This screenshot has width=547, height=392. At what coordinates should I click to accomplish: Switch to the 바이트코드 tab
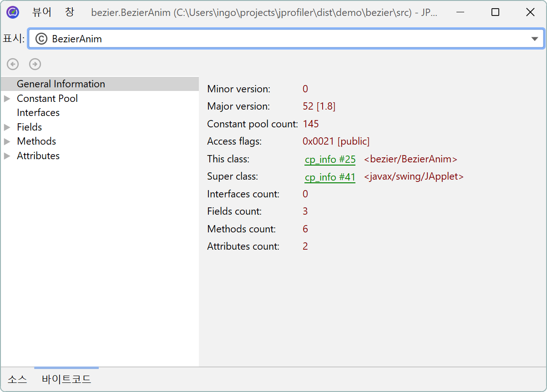(x=66, y=379)
